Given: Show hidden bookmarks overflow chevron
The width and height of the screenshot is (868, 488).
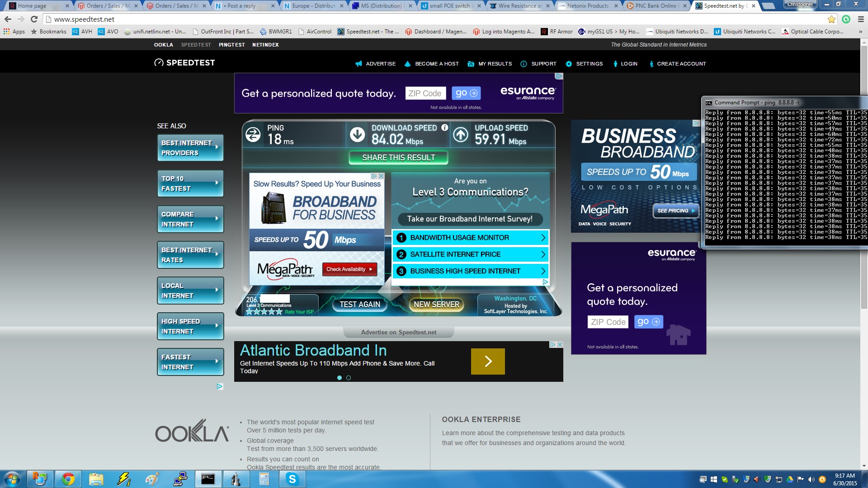Looking at the screenshot, I should tap(860, 32).
